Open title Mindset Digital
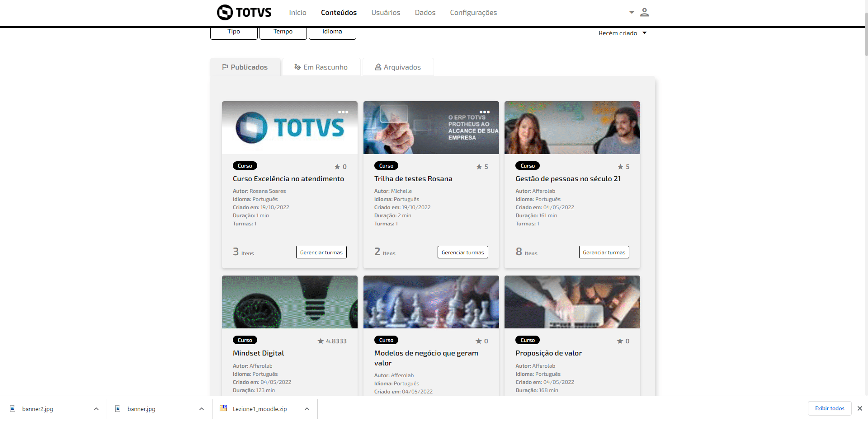Viewport: 868px width, 421px height. click(x=259, y=353)
